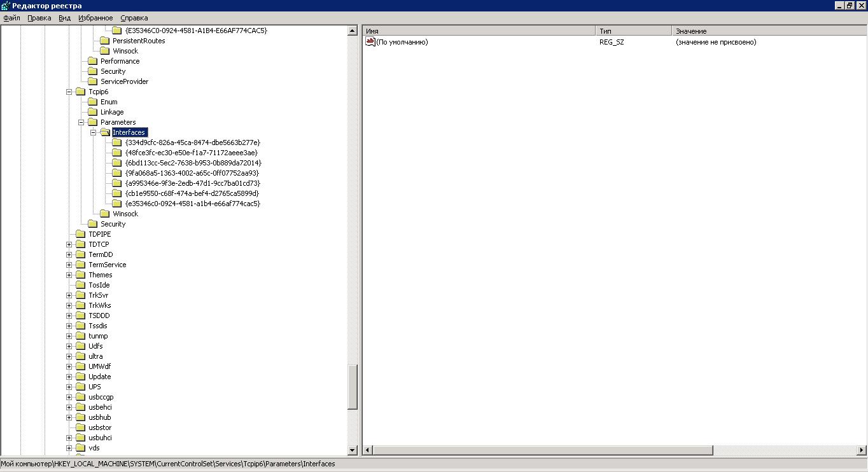
Task: Select the vds key label
Action: click(94, 448)
